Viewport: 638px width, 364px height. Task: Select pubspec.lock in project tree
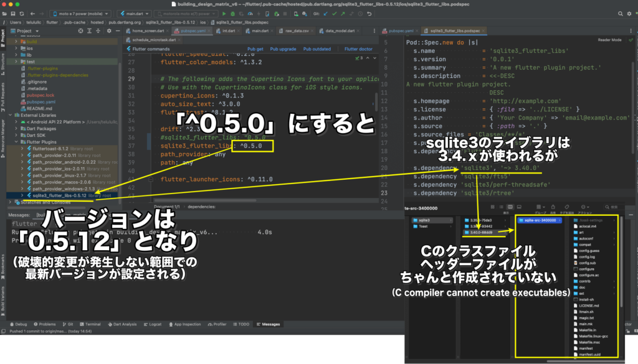tap(40, 95)
